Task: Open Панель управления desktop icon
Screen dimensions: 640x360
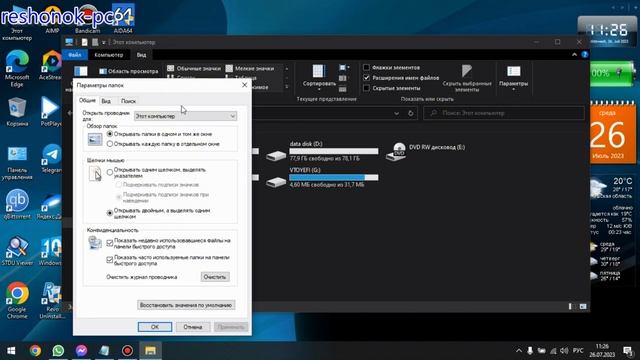Action: pyautogui.click(x=17, y=162)
